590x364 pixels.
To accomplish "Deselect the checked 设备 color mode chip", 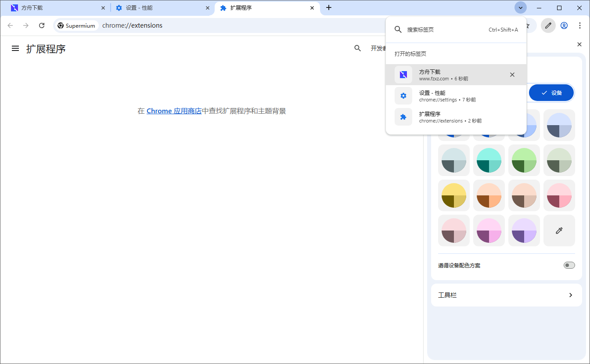I will [551, 93].
